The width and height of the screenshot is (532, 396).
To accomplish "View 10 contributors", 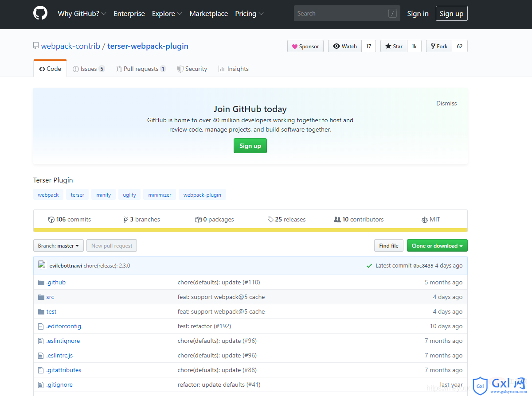I will 359,219.
